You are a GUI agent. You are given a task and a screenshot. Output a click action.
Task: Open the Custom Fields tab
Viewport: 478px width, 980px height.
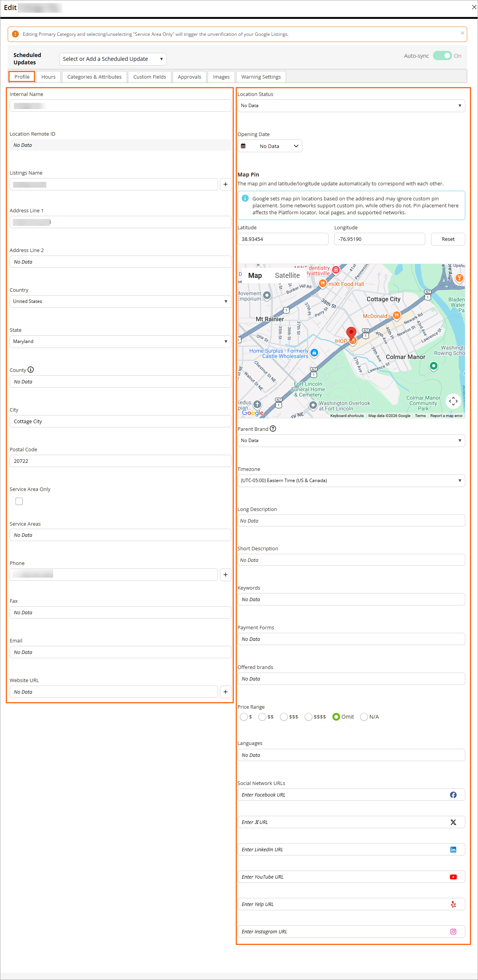tap(150, 77)
